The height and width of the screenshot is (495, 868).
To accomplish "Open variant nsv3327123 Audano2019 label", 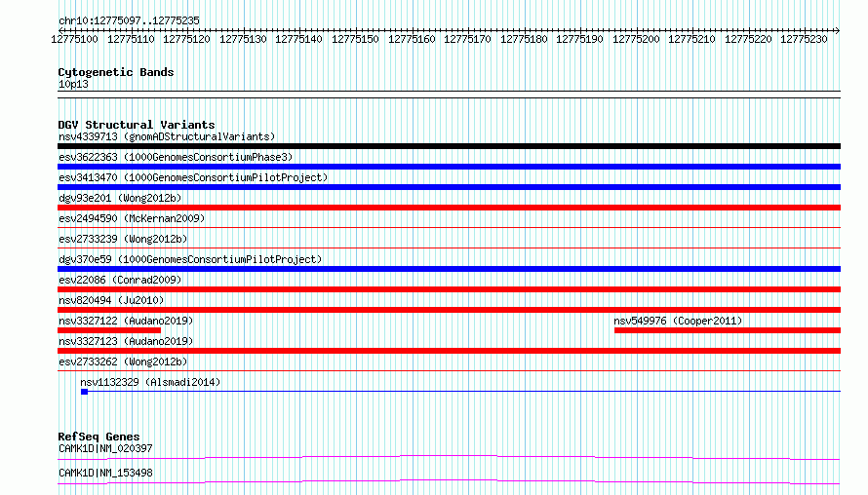I will (x=126, y=341).
